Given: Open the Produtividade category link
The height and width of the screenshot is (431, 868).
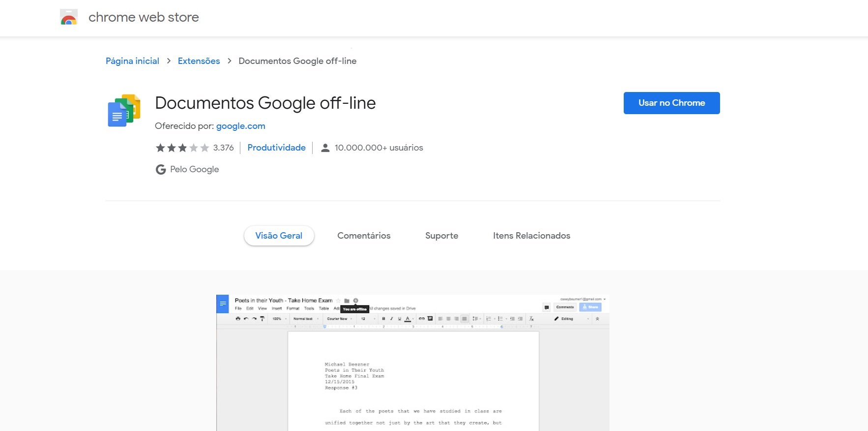Looking at the screenshot, I should click(276, 148).
